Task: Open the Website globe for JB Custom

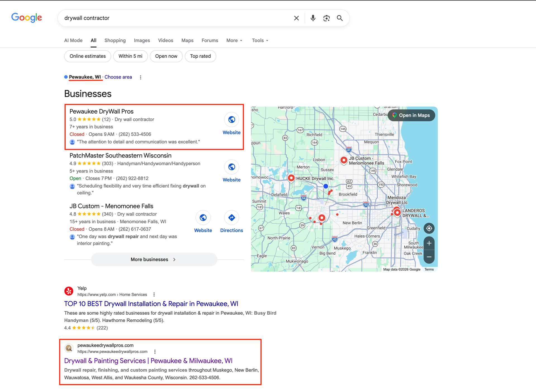Action: [x=203, y=217]
